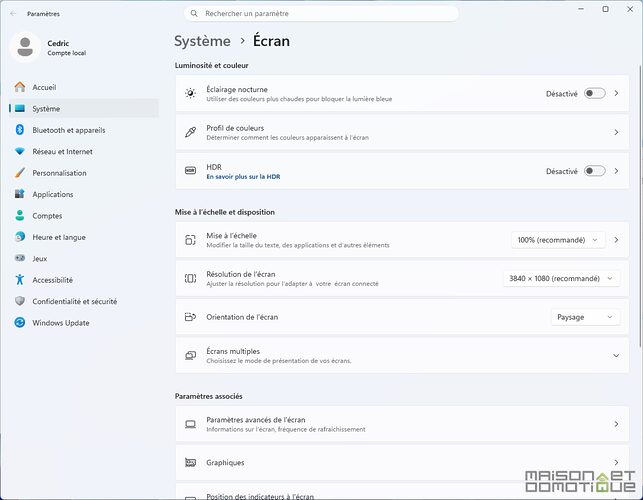Click the Bluetooth icon in sidebar
The image size is (643, 500).
20,130
